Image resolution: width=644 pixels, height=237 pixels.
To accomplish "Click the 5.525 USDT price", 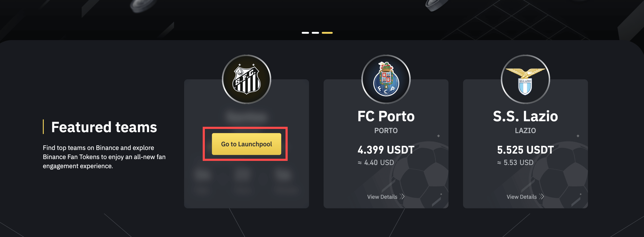I will (525, 150).
